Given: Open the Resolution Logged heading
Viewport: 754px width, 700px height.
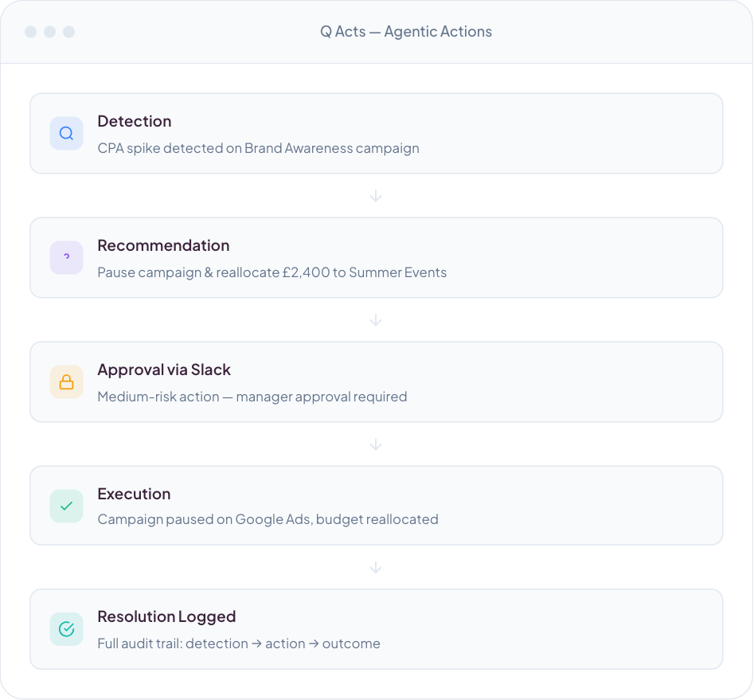Looking at the screenshot, I should point(166,616).
